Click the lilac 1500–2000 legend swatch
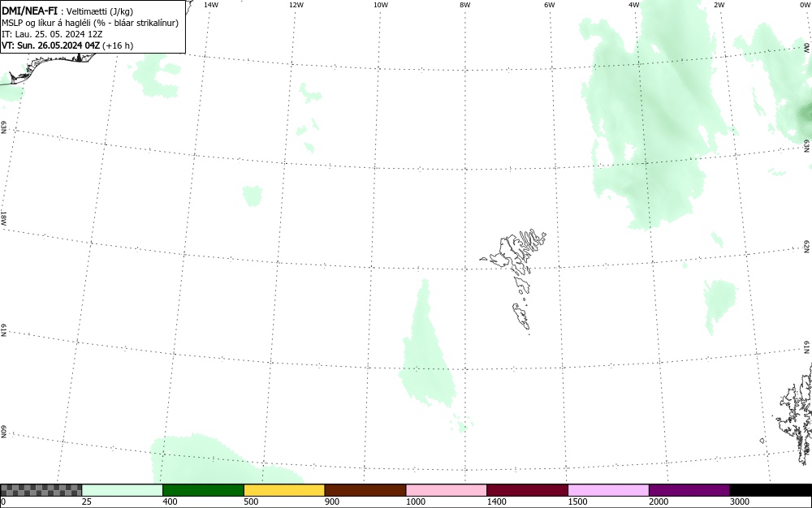Viewport: 812px width, 508px height. coord(608,490)
